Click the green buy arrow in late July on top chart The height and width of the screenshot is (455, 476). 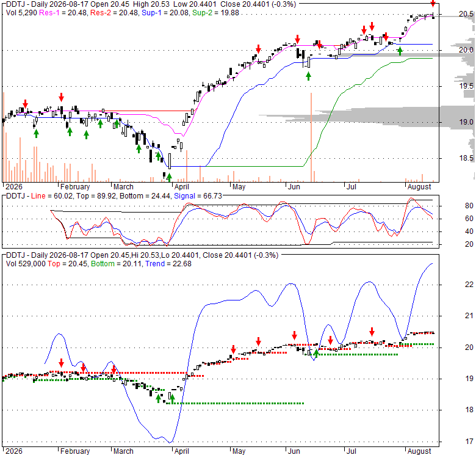coord(400,51)
